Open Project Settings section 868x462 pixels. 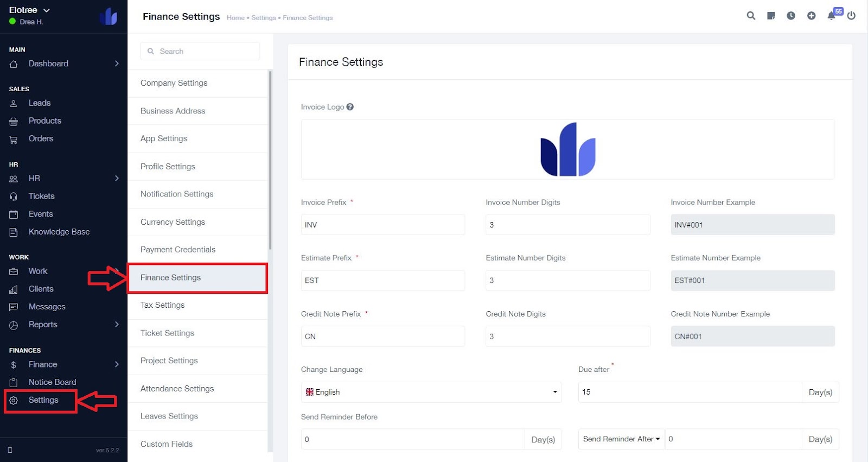pyautogui.click(x=198, y=360)
